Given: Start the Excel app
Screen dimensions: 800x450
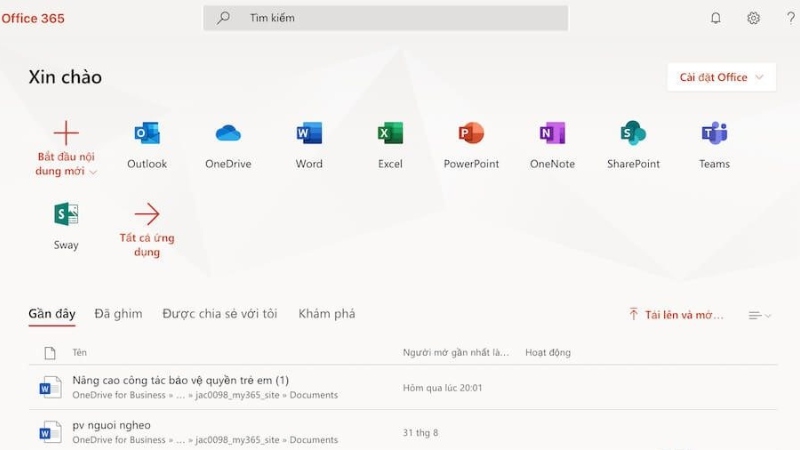Looking at the screenshot, I should [390, 134].
